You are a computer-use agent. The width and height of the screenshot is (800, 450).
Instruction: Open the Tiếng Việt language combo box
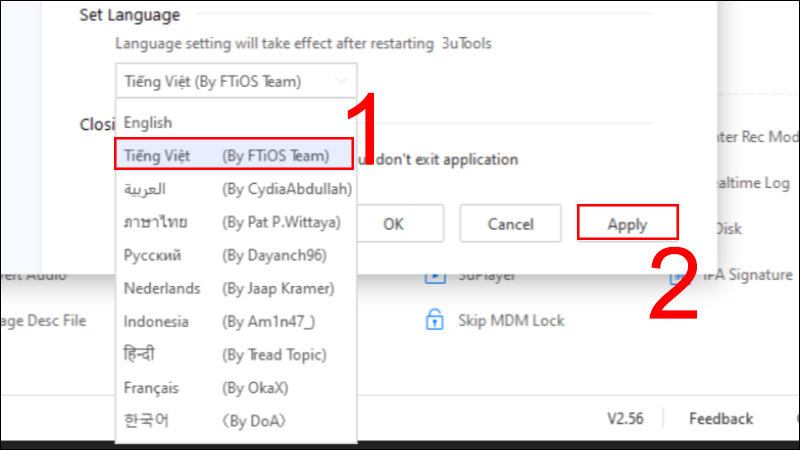point(236,81)
